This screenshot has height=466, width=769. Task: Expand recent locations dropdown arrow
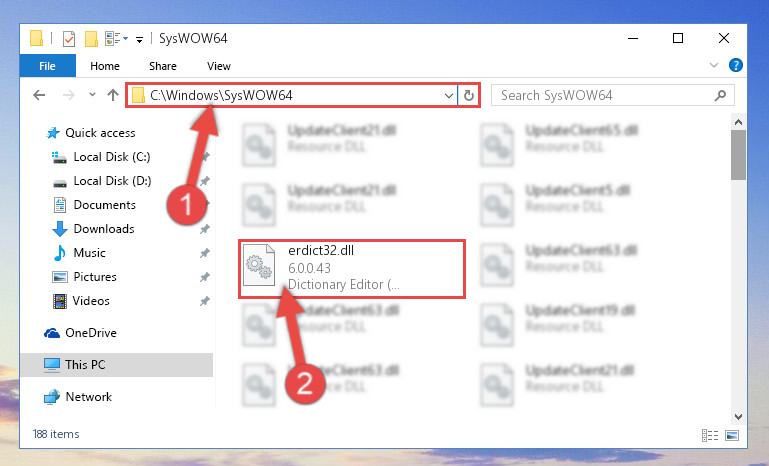point(92,95)
